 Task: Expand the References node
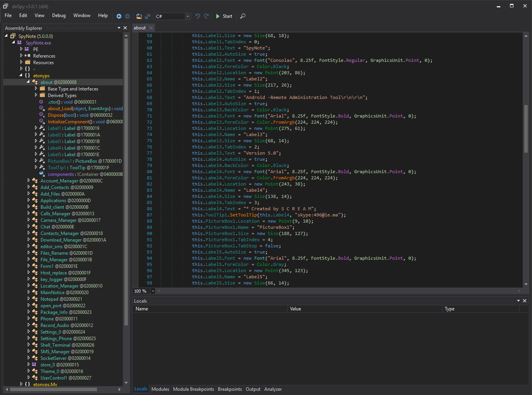click(21, 56)
